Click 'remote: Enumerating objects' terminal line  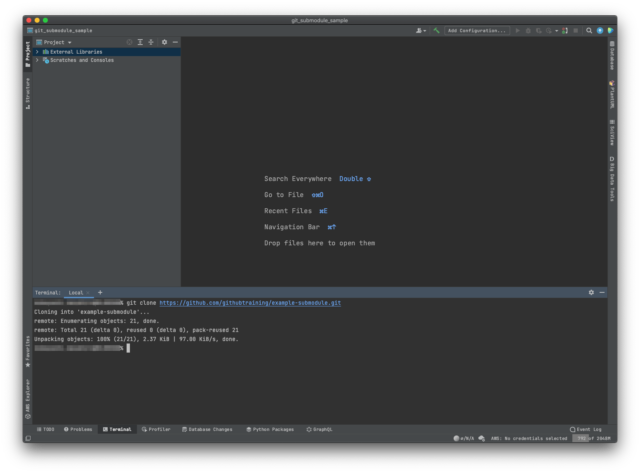coord(96,321)
